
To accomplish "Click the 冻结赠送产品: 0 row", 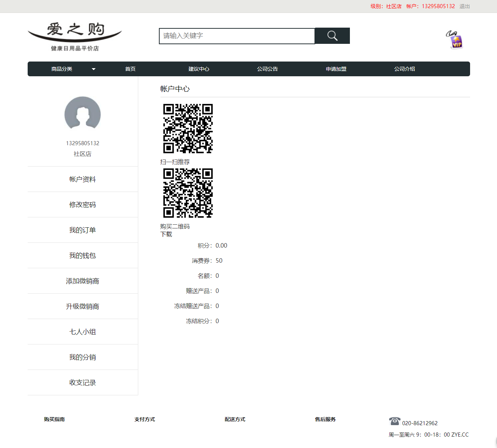I will [x=197, y=306].
